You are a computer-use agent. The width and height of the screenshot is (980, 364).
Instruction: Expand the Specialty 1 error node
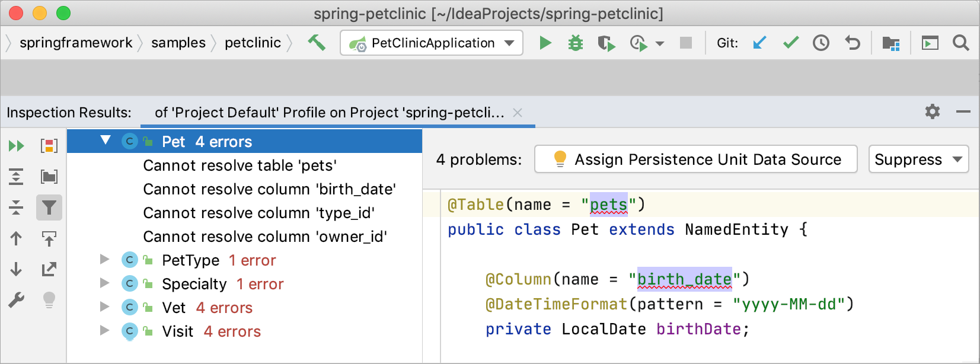pos(104,283)
